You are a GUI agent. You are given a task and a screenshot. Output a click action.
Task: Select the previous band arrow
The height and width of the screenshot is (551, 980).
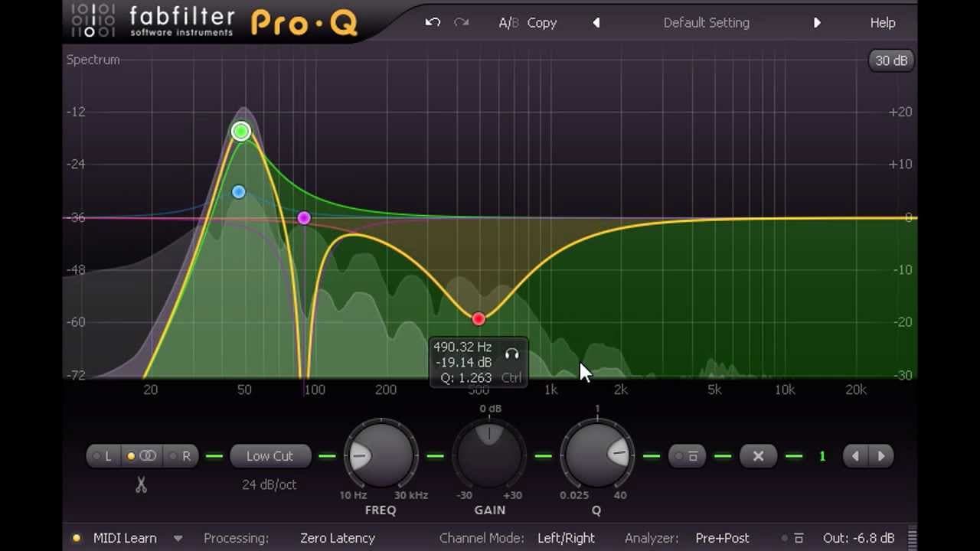pyautogui.click(x=855, y=456)
